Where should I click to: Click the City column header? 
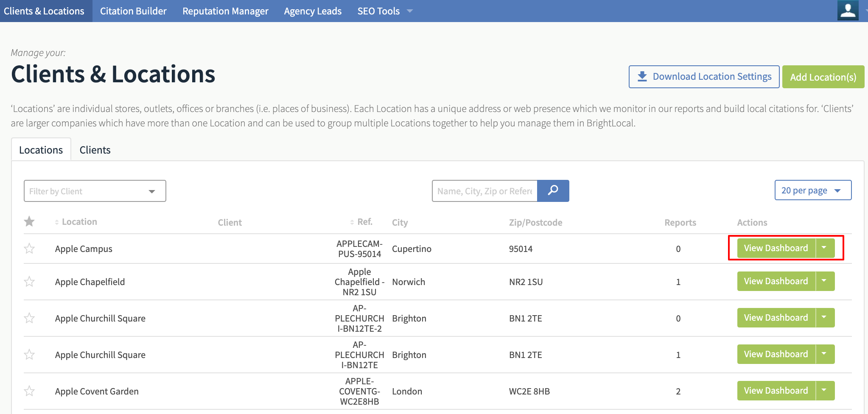click(400, 222)
